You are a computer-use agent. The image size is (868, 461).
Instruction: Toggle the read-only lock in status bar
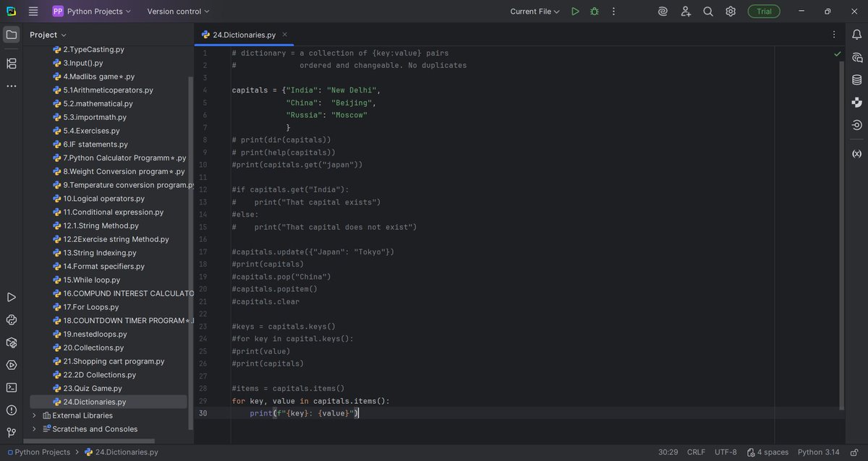coord(854,452)
